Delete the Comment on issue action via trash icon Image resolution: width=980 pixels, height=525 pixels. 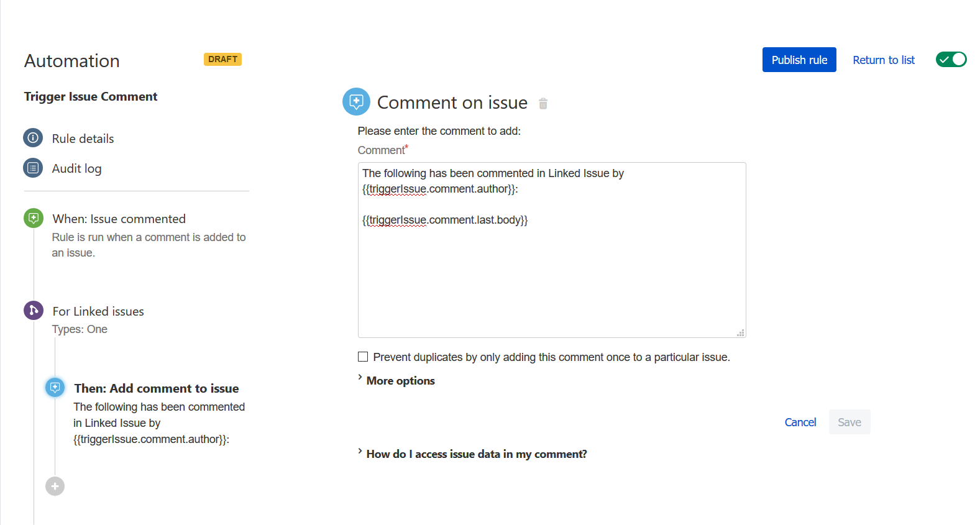tap(543, 104)
